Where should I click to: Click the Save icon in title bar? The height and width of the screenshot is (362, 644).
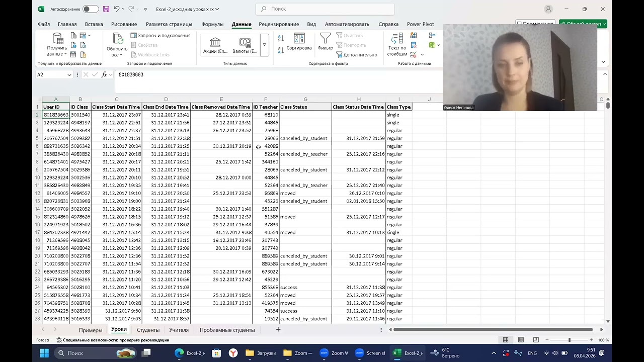pyautogui.click(x=106, y=9)
